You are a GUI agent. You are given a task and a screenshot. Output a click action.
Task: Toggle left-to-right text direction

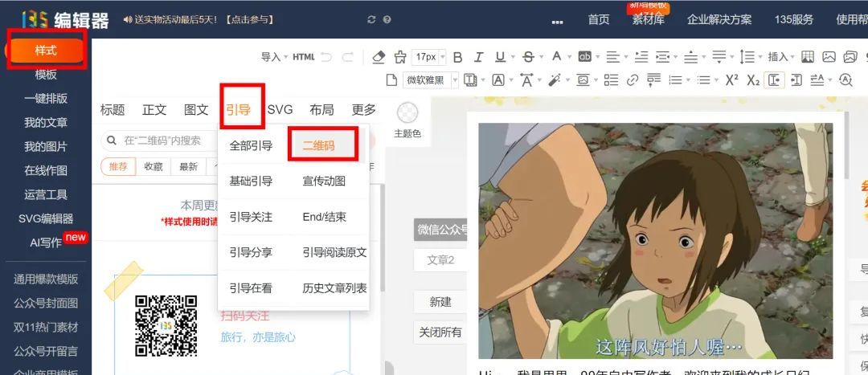pyautogui.click(x=775, y=80)
